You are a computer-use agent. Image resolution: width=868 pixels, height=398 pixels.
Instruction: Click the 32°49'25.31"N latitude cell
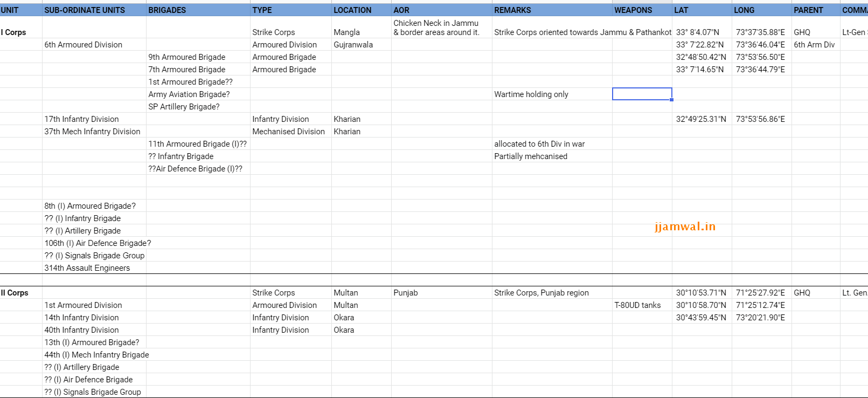[702, 119]
